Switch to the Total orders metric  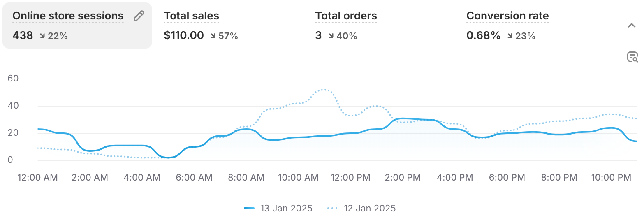coord(346,16)
